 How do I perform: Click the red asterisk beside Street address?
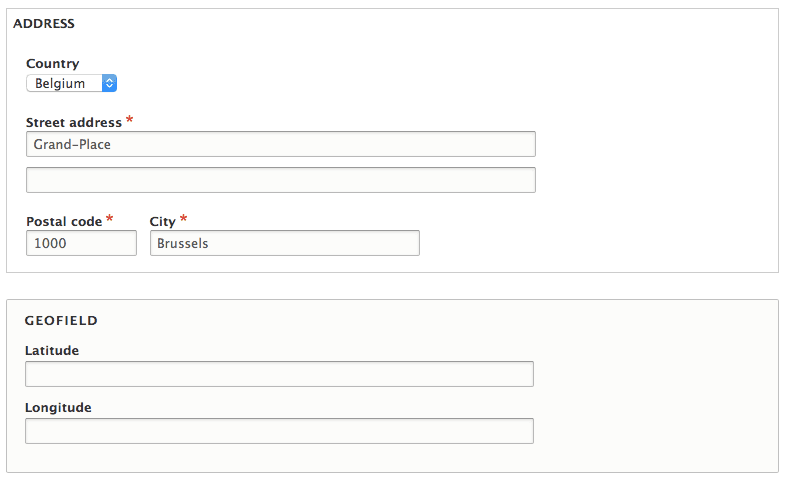coord(130,121)
